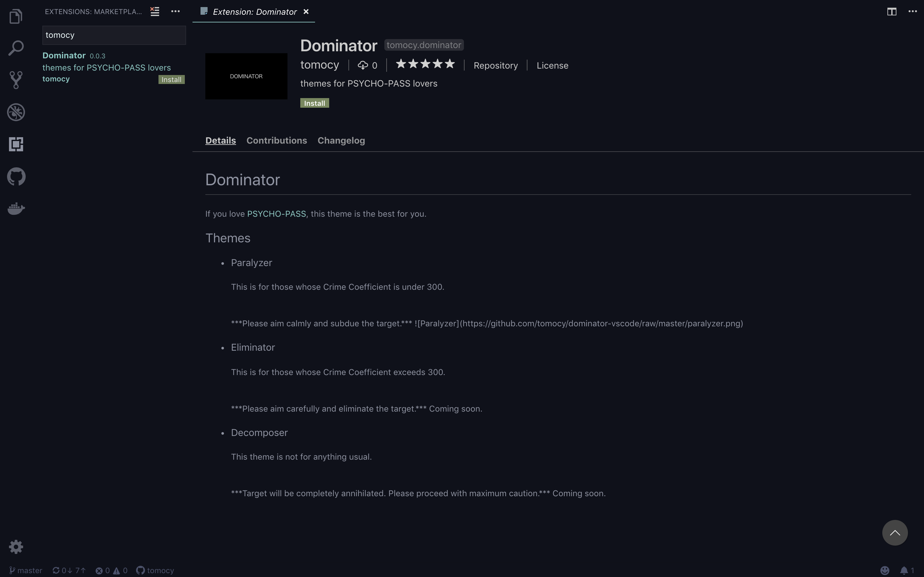
Task: Open the Manage gear menu
Action: (16, 547)
